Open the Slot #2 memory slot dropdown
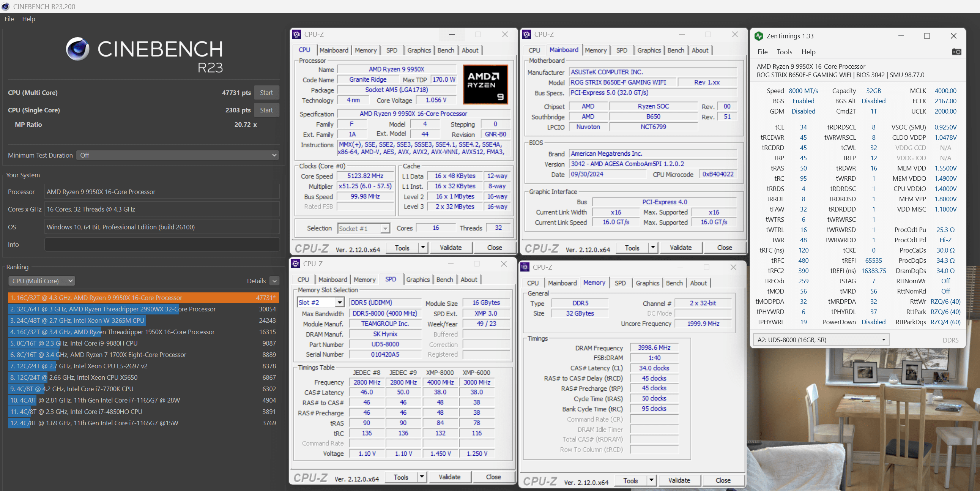This screenshot has height=491, width=980. tap(340, 303)
